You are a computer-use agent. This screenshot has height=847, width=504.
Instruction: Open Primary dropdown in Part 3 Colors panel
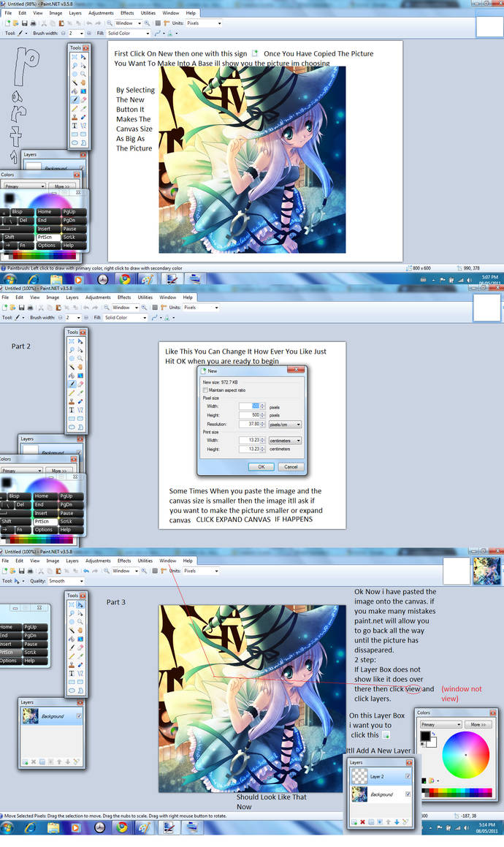tap(440, 724)
